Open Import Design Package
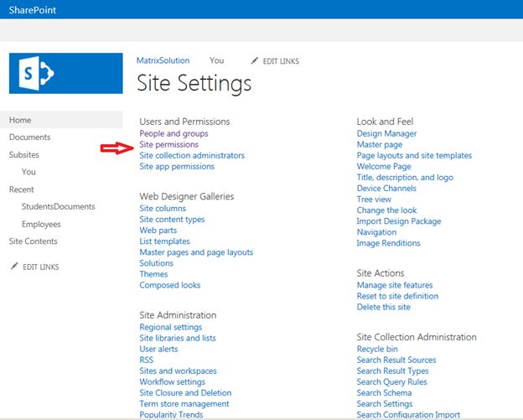Image resolution: width=523 pixels, height=420 pixels. point(399,221)
